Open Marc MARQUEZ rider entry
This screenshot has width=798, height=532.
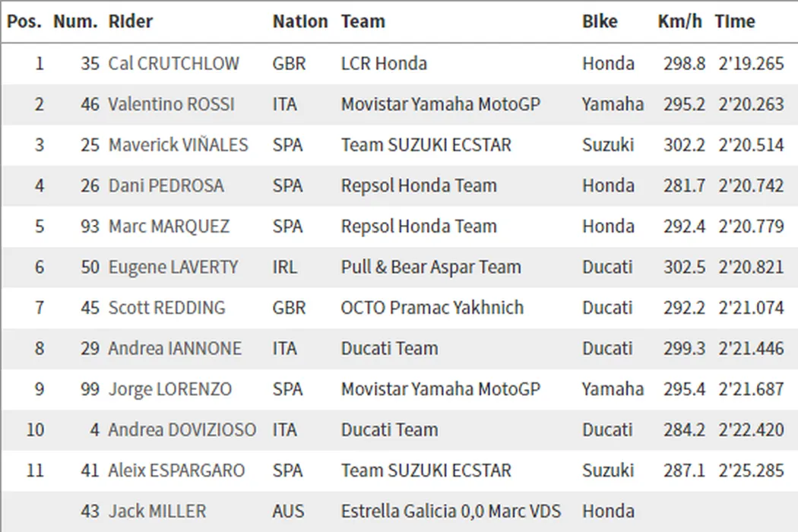(169, 226)
